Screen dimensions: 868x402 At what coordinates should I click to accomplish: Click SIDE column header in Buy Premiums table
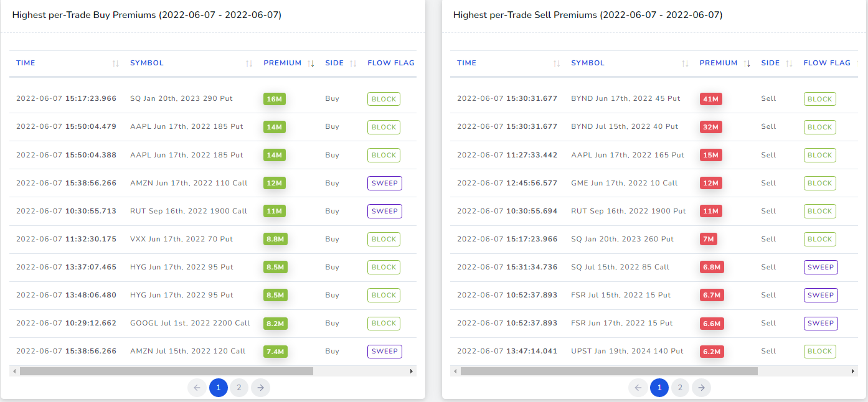click(x=334, y=63)
